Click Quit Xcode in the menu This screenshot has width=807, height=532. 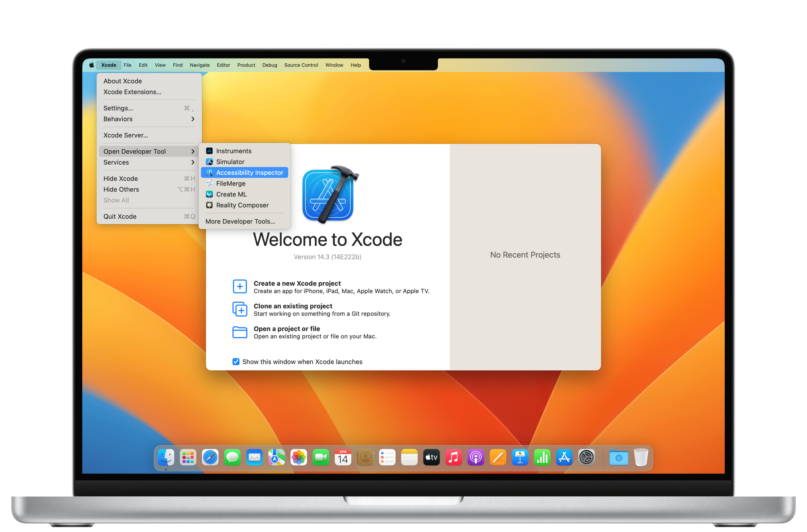pos(120,217)
